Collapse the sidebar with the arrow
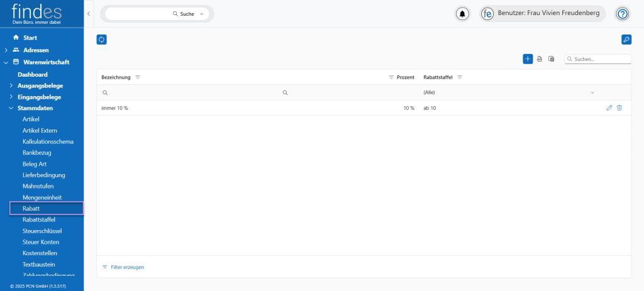This screenshot has height=291, width=644. click(x=89, y=14)
